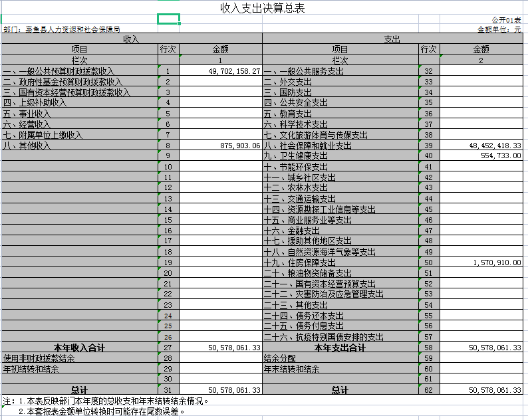The width and height of the screenshot is (528, 420).
Task: Select the 使用非财政拨款结余 cell
Action: 80,358
